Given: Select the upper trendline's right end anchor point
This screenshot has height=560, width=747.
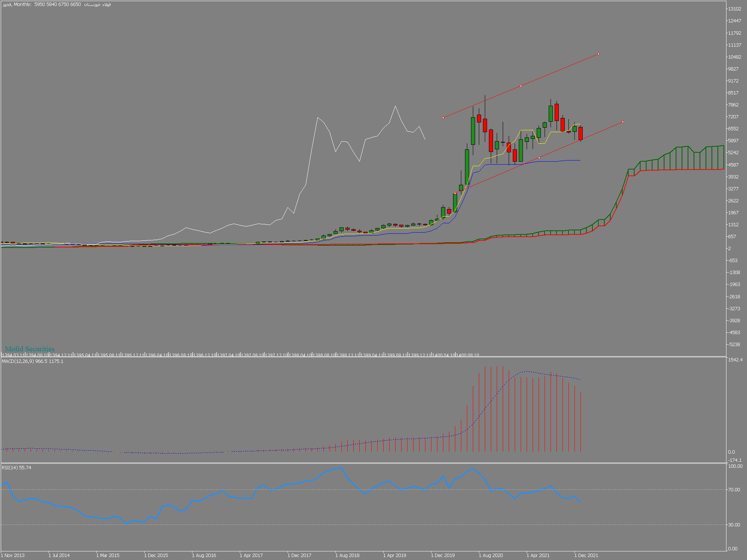Looking at the screenshot, I should click(599, 54).
